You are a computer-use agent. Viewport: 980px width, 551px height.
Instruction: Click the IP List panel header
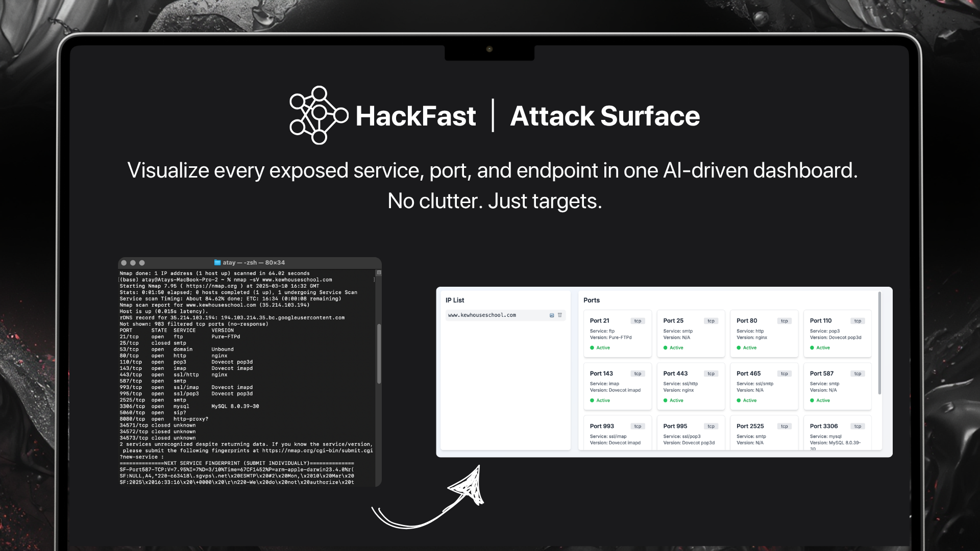pyautogui.click(x=454, y=300)
